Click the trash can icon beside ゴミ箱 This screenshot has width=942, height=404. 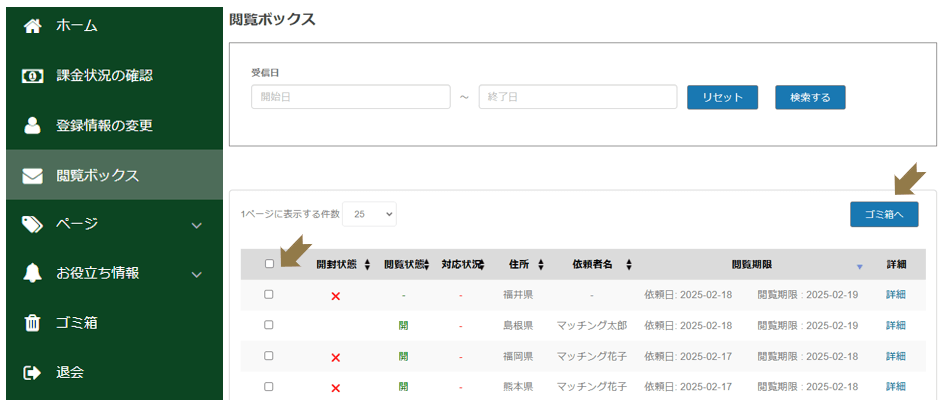[32, 323]
